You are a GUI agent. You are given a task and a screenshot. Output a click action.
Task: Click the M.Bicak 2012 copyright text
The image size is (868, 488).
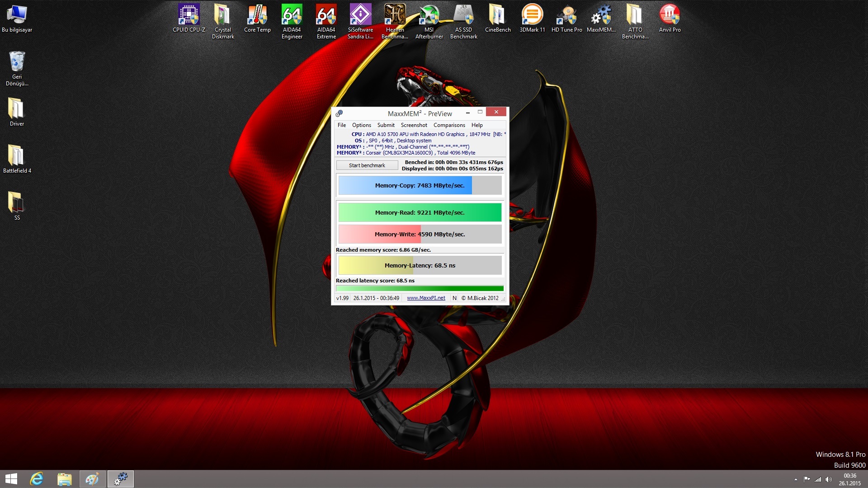click(x=480, y=298)
